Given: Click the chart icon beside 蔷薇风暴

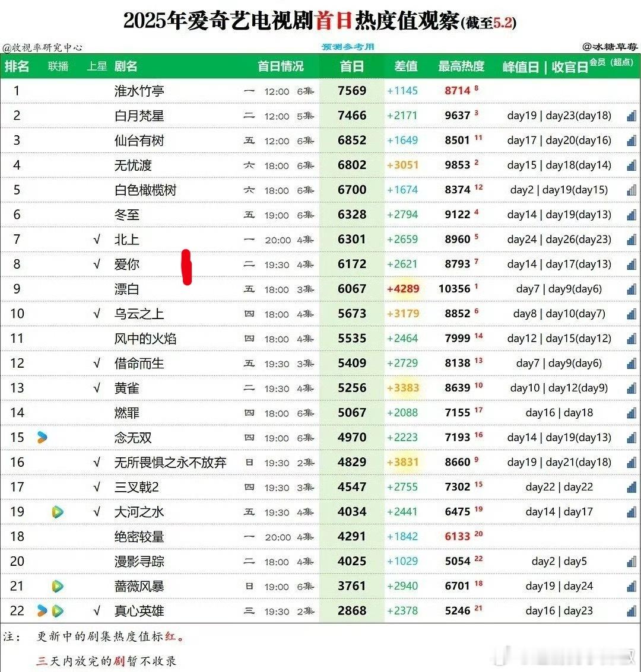Looking at the screenshot, I should (631, 586).
